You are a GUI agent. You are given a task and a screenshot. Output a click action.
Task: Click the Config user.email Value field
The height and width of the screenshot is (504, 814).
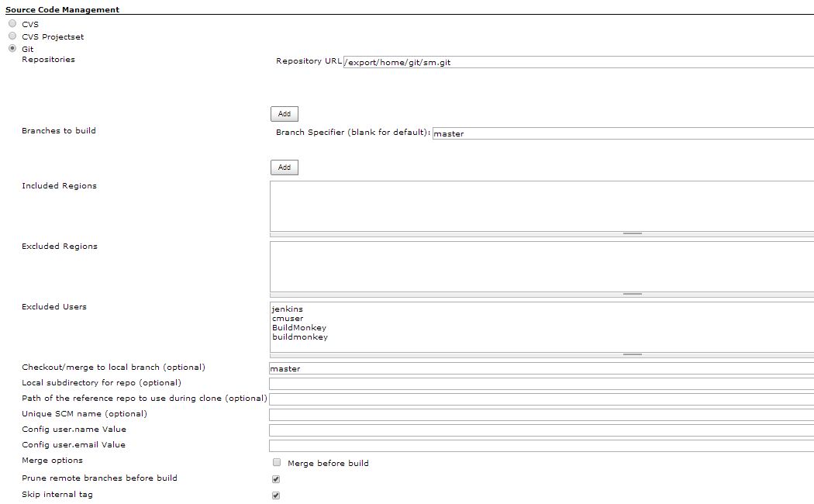point(541,445)
